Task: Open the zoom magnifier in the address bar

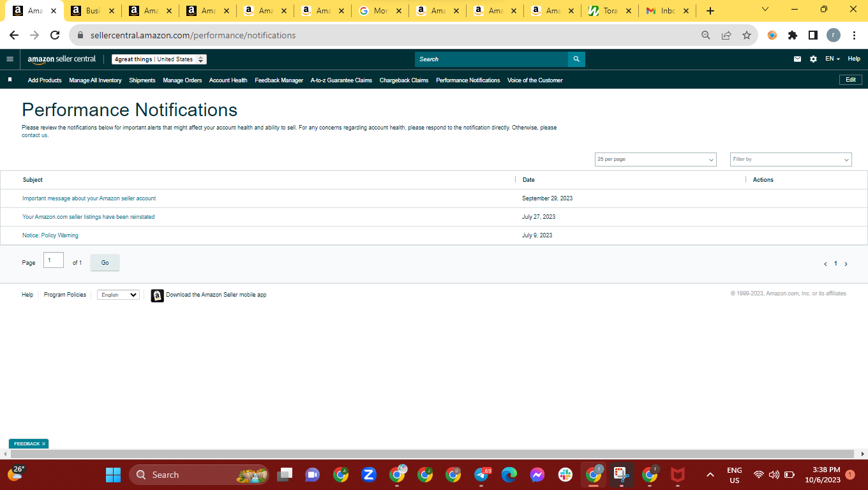Action: 706,35
